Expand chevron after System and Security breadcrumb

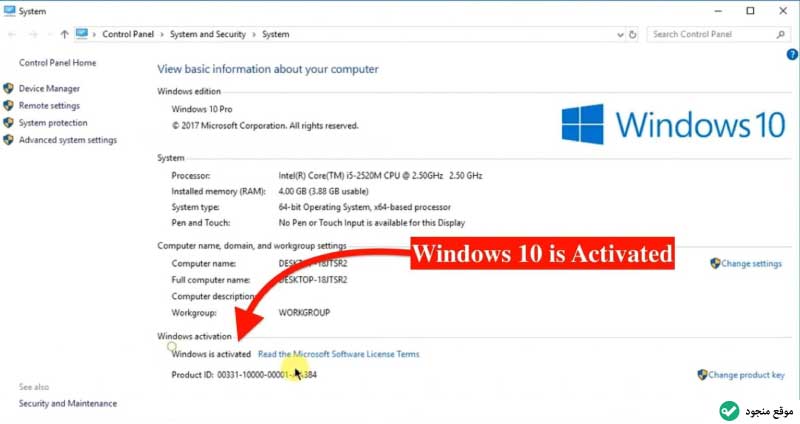(x=254, y=35)
